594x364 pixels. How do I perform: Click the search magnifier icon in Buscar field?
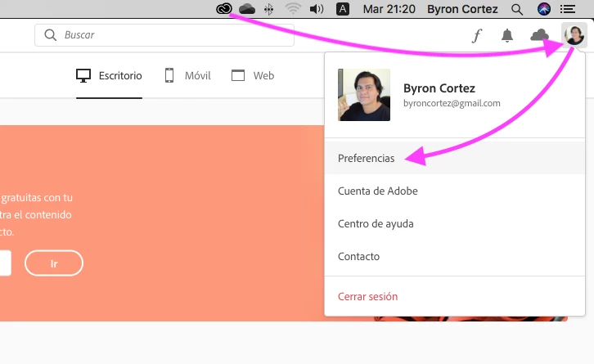(x=51, y=35)
